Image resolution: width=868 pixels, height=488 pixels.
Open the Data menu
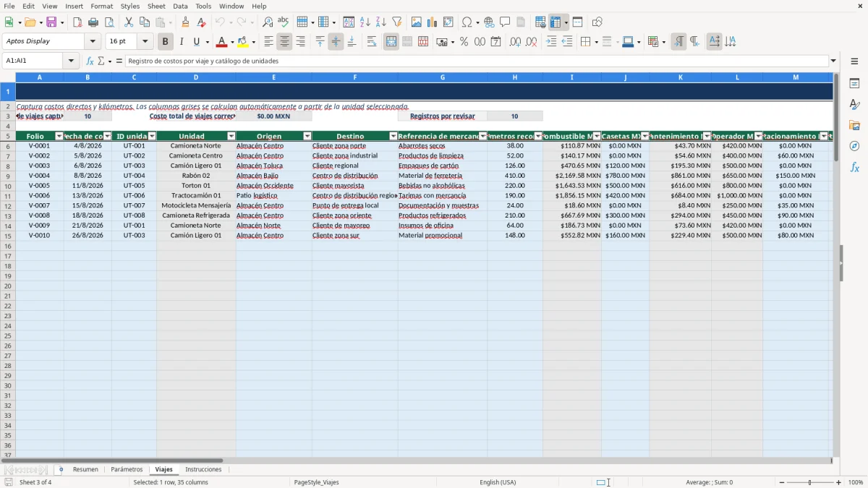point(180,6)
